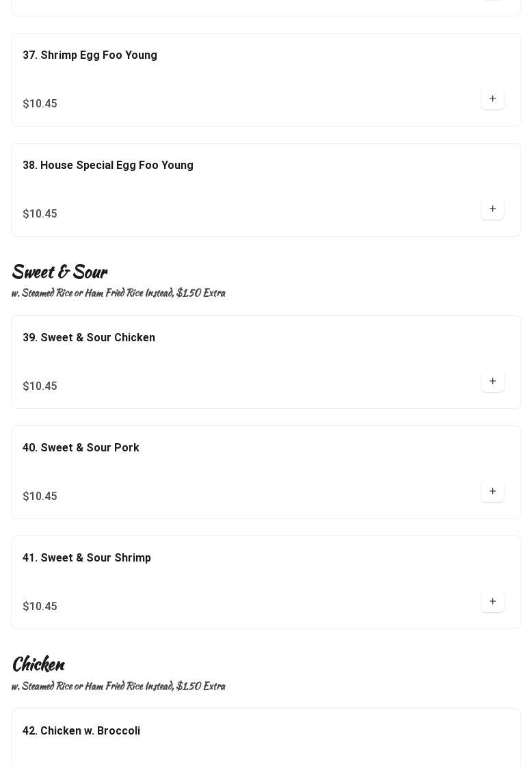Add House Special Egg Foo Young to cart
Screen dimensions: 532x766
click(x=492, y=209)
